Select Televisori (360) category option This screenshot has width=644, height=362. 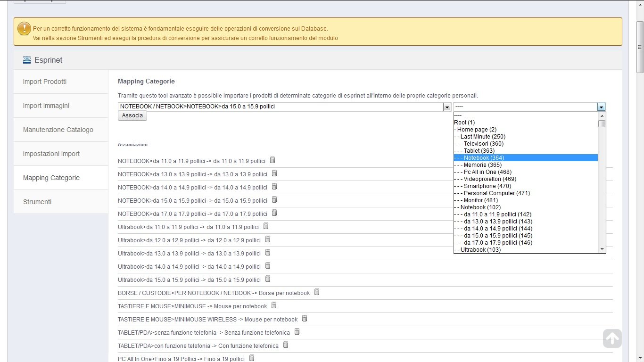pos(526,144)
